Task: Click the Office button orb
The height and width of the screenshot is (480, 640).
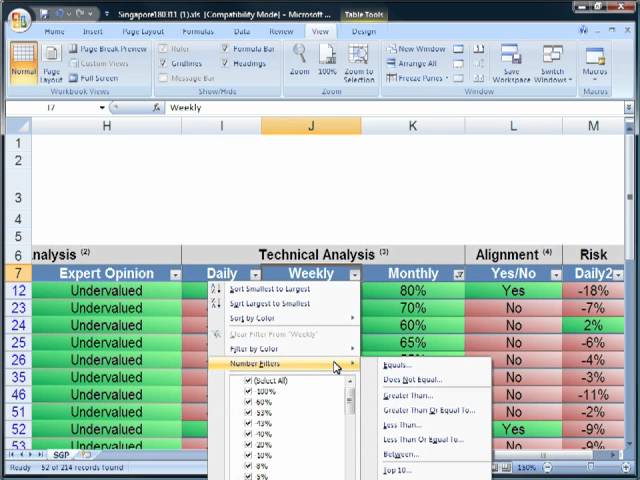Action: point(19,21)
